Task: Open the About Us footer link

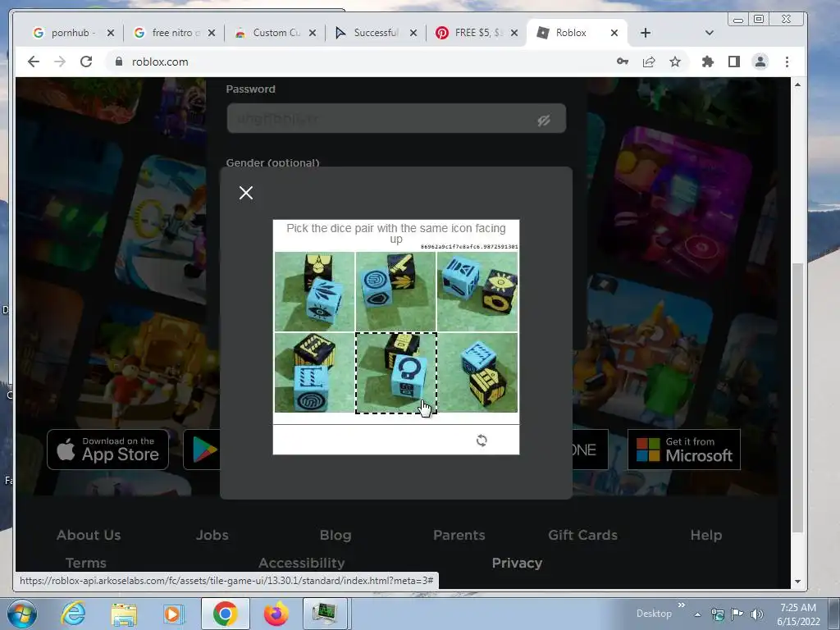Action: pos(89,535)
